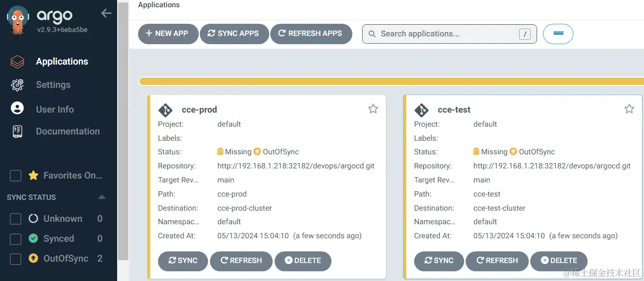Screen dimensions: 644x281
Task: Favorite the cce-prod application with star
Action: (x=373, y=109)
